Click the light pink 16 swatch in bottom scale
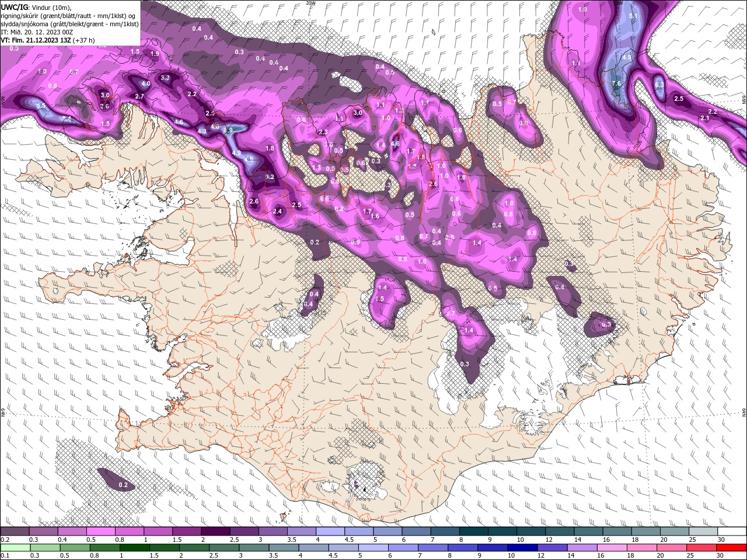Screen dimensions: 747x560 612,547
